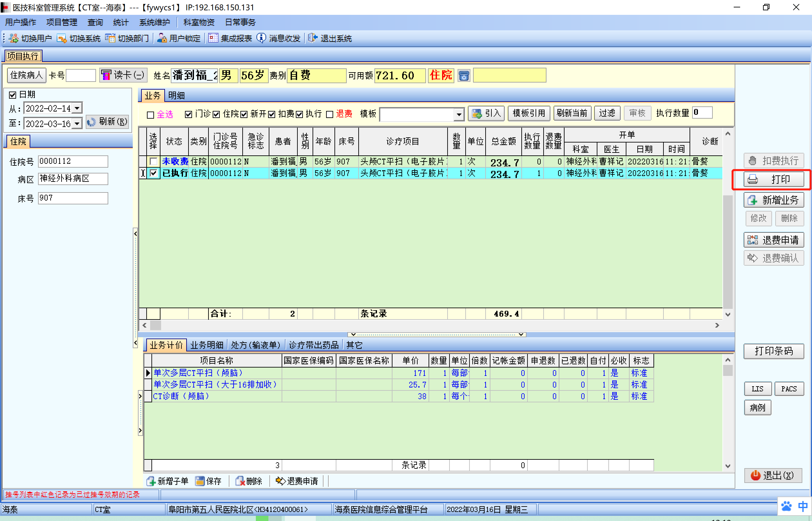Click the 切换系统 toolbar icon
The width and height of the screenshot is (812, 521).
click(62, 38)
